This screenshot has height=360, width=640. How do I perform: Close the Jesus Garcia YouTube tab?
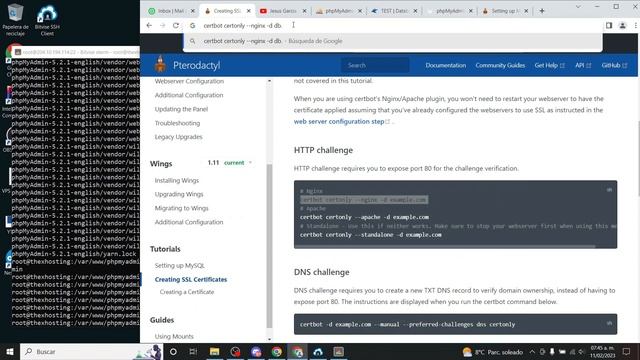click(304, 11)
